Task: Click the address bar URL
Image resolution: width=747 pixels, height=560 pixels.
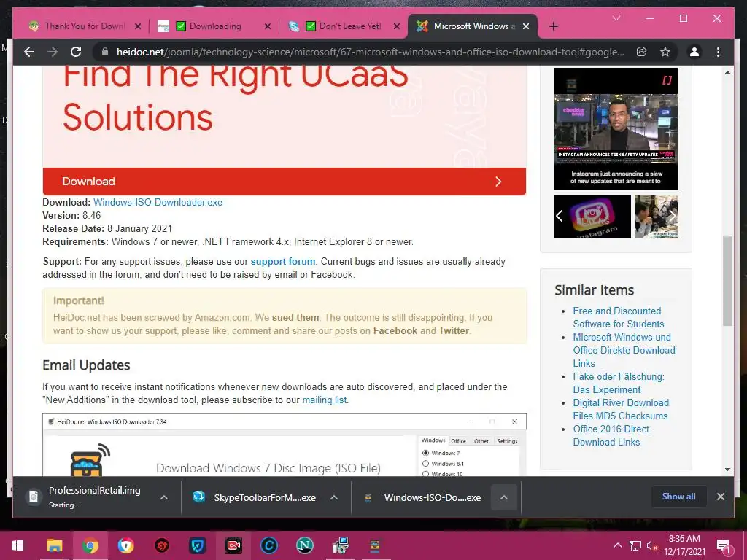Action: tap(370, 52)
